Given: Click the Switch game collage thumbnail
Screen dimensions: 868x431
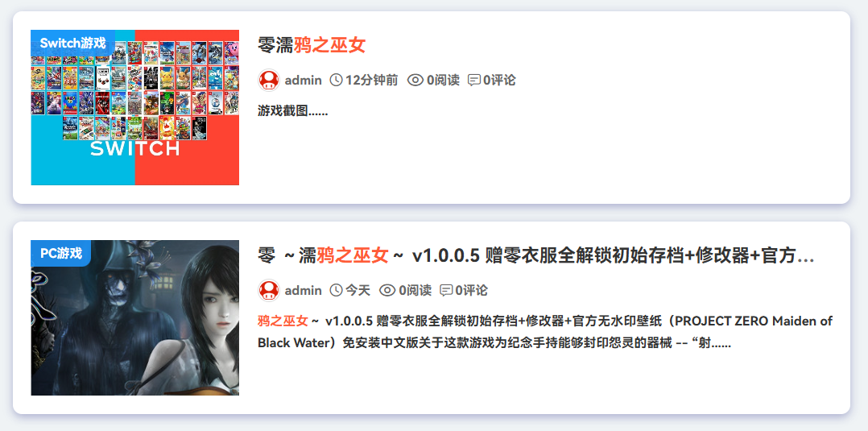Looking at the screenshot, I should point(135,107).
